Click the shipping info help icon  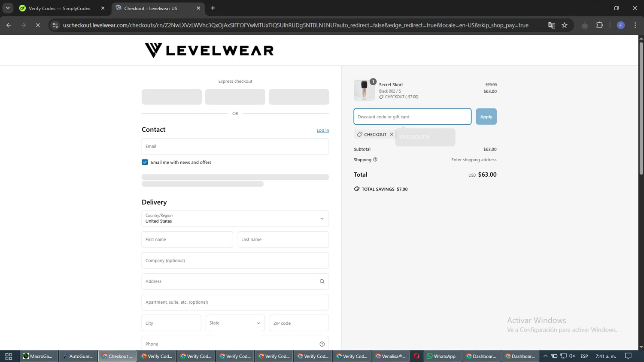point(375,160)
